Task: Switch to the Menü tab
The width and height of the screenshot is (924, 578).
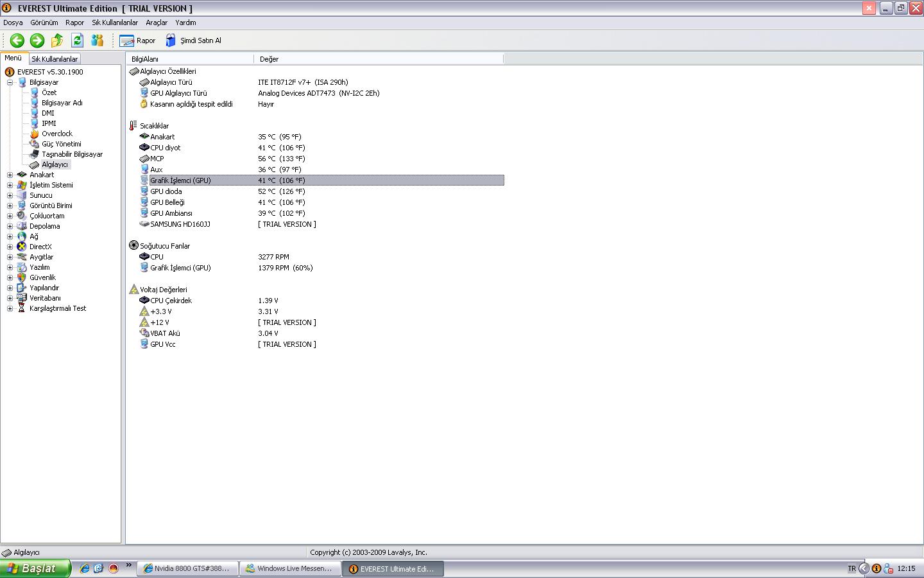Action: click(13, 58)
